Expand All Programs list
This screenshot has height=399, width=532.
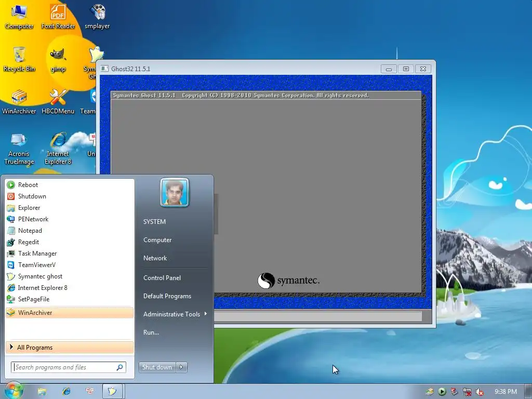coord(70,348)
